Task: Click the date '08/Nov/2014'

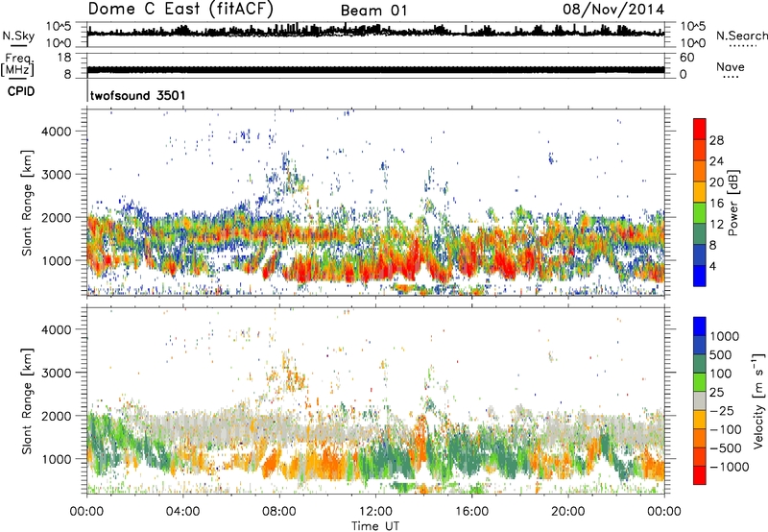Action: pyautogui.click(x=613, y=9)
